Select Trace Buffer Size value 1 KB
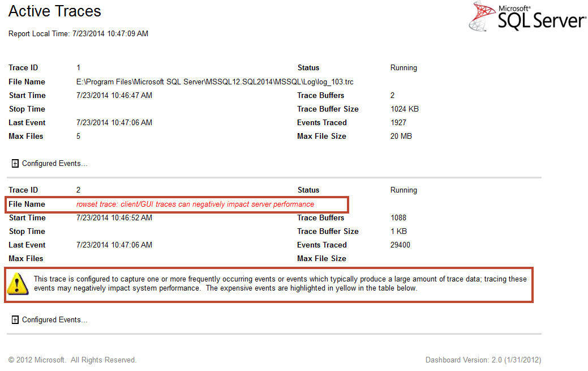588x371 pixels. 398,232
